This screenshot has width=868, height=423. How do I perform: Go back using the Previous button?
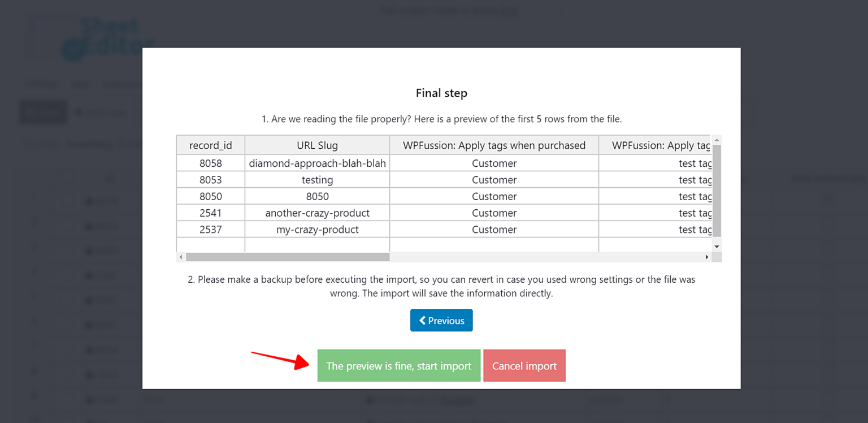441,320
